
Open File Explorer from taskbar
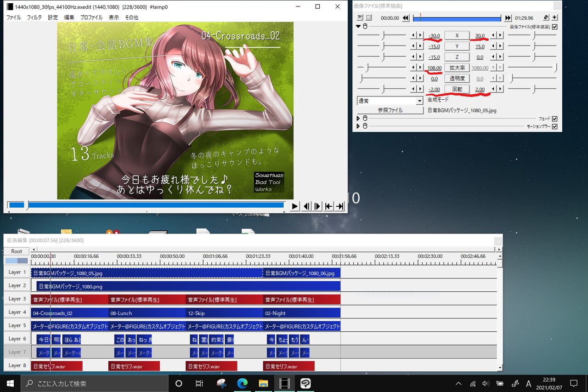[x=263, y=383]
